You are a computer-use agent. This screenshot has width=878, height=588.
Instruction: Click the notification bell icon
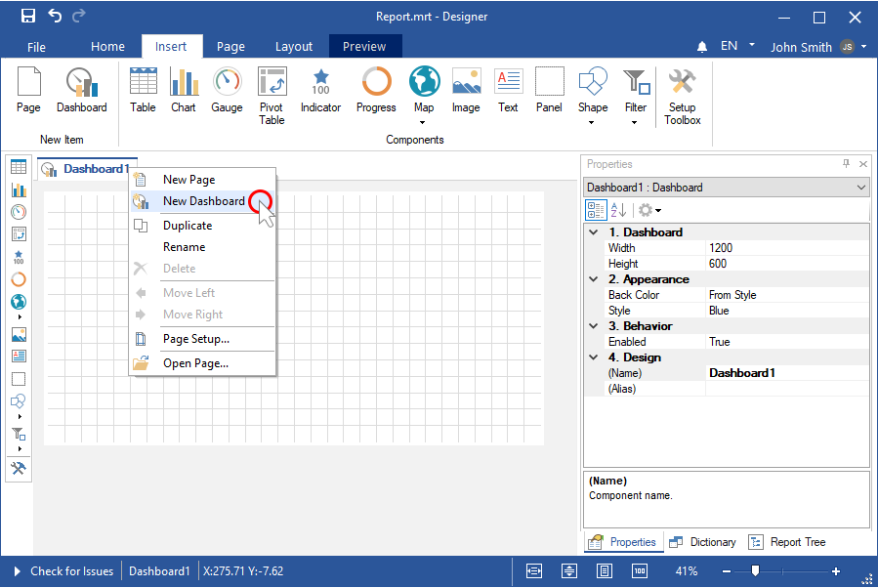pyautogui.click(x=702, y=47)
